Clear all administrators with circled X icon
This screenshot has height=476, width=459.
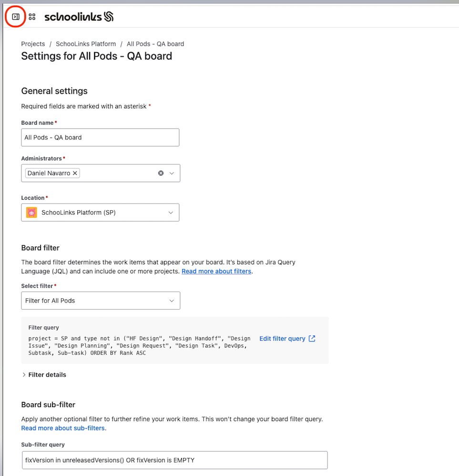[x=161, y=173]
